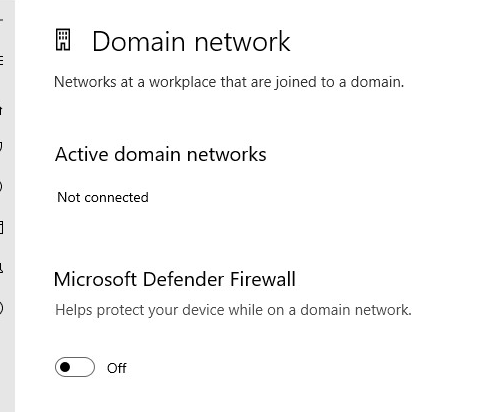The image size is (478, 412).
Task: Click the Domain network page title
Action: coord(191,41)
